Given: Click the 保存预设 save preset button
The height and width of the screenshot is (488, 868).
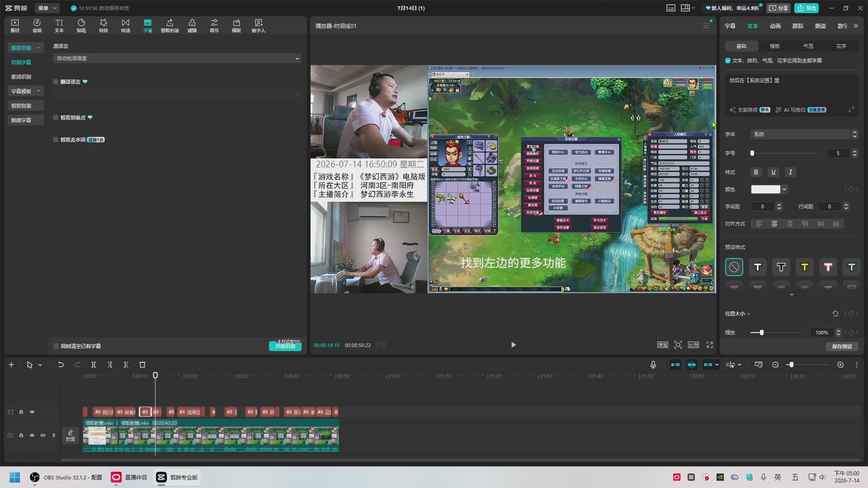Looking at the screenshot, I should click(842, 347).
